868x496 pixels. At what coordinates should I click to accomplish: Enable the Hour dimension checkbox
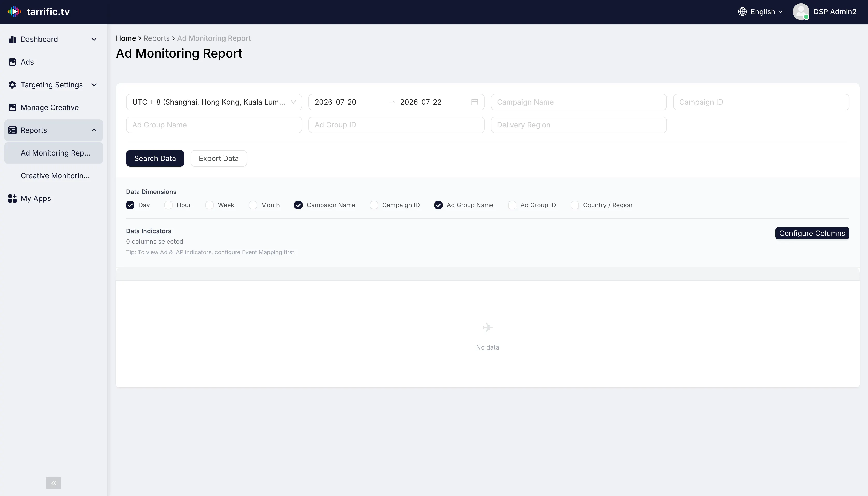click(x=168, y=205)
